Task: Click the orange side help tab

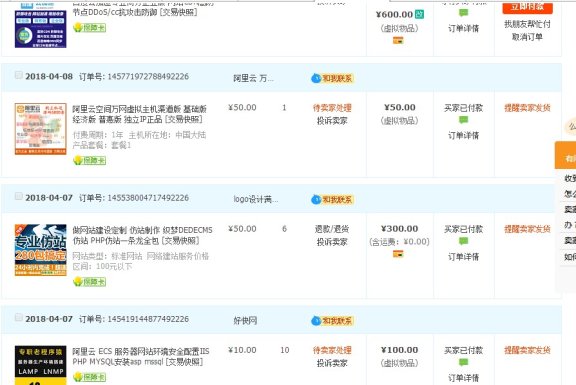Action: [x=566, y=155]
